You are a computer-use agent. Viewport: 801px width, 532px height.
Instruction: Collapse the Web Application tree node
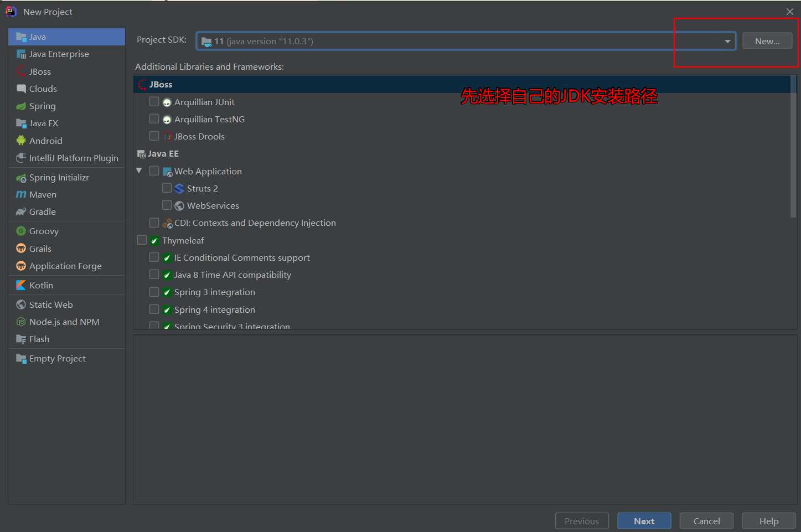click(x=139, y=171)
